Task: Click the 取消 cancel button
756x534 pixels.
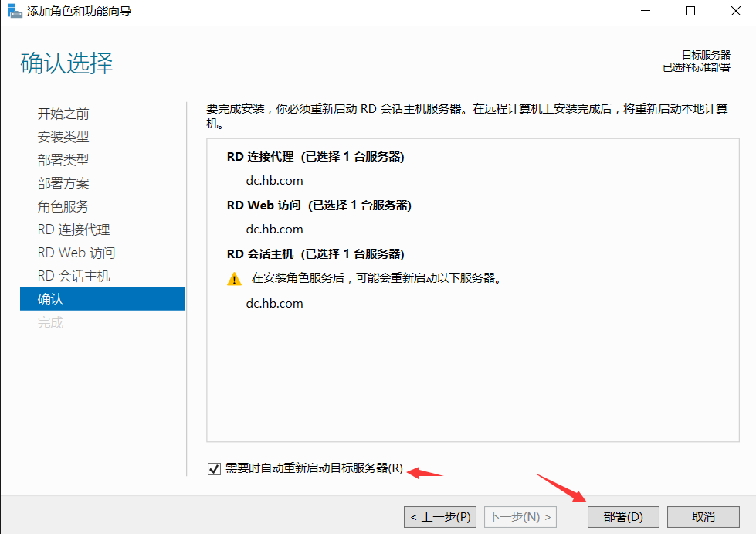Action: pyautogui.click(x=703, y=517)
